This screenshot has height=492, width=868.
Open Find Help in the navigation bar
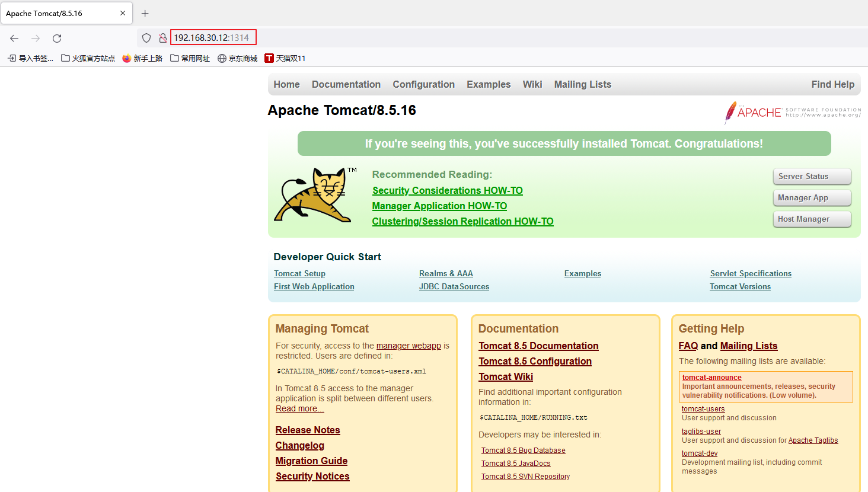point(833,84)
